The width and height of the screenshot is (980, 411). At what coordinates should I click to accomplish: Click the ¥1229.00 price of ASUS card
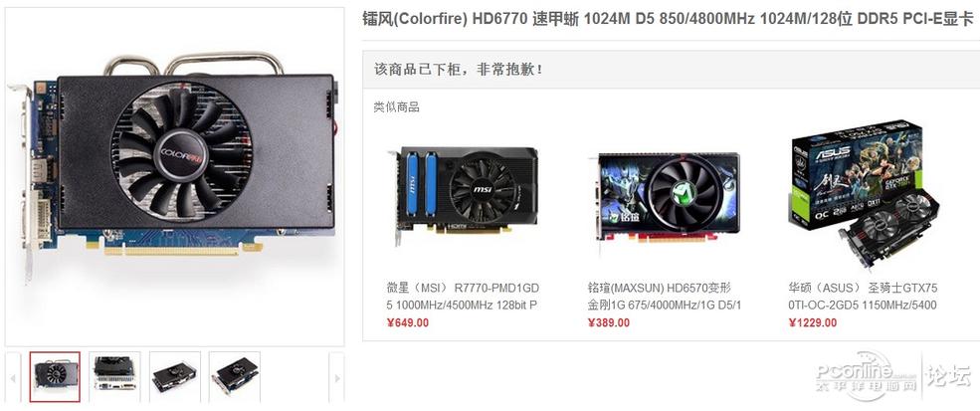[x=813, y=322]
